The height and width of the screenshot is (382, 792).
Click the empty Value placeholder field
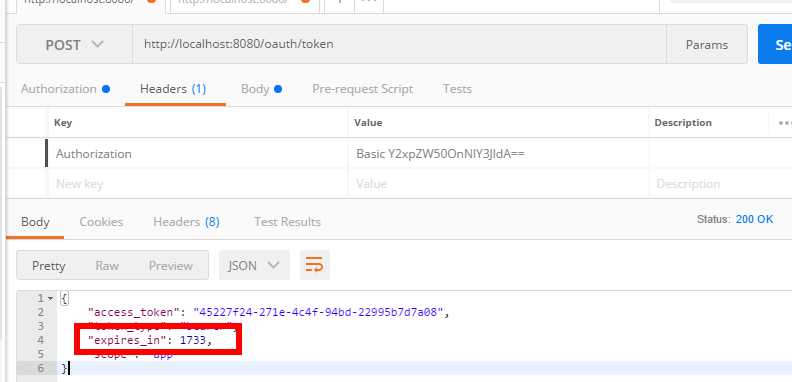[498, 183]
